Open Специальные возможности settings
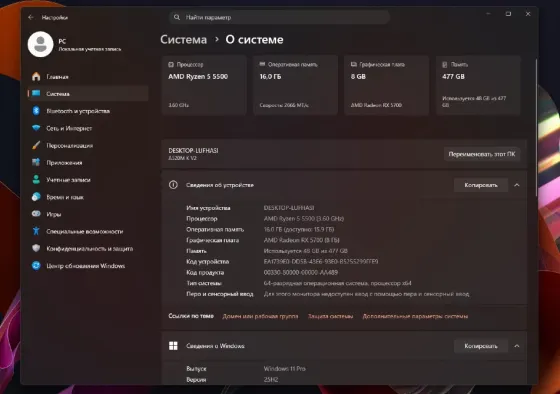 (88, 231)
